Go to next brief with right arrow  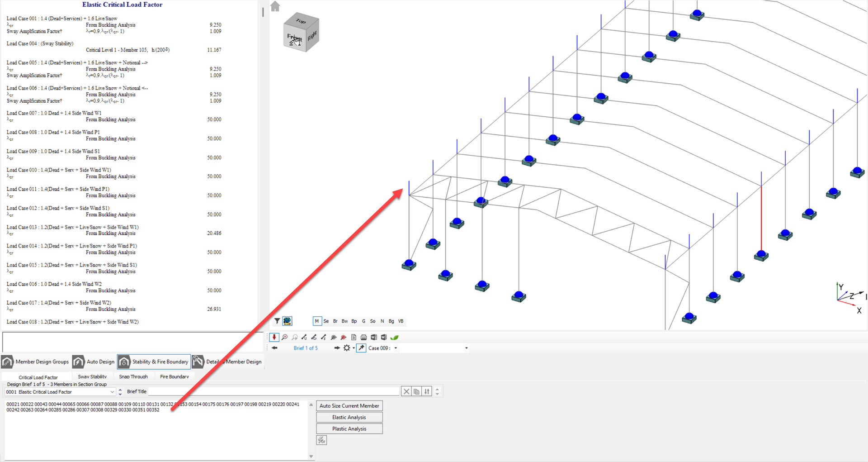pyautogui.click(x=337, y=348)
